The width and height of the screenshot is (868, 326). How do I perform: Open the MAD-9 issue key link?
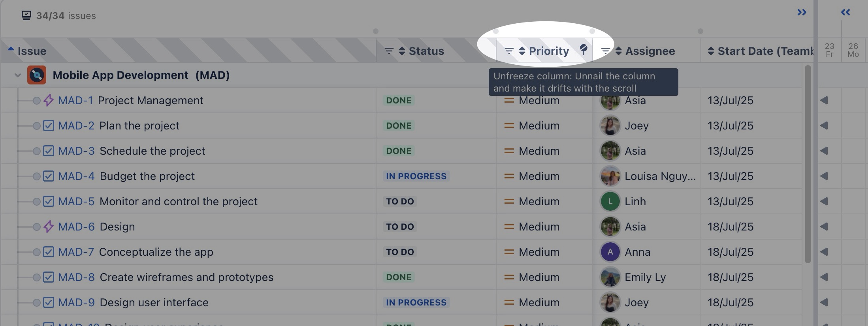[76, 302]
